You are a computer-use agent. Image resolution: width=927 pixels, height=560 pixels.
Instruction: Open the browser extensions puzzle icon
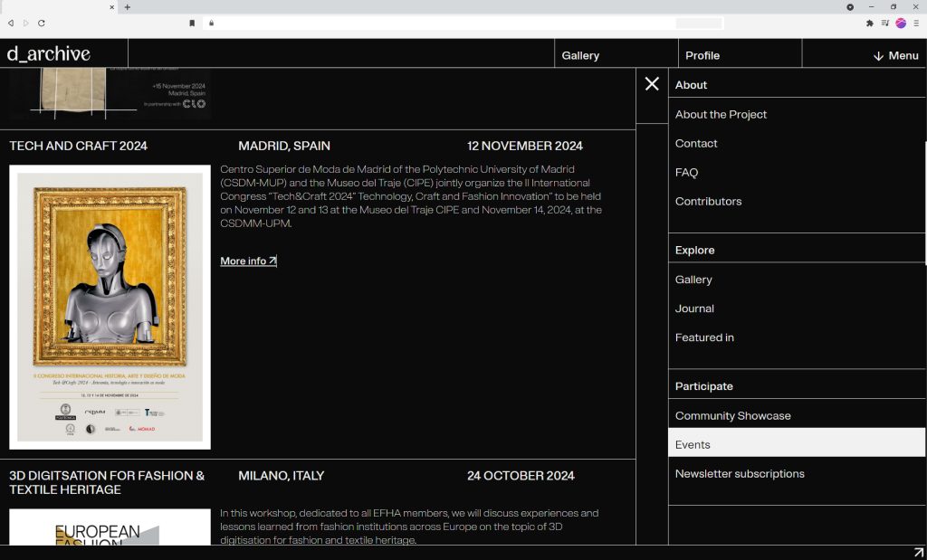[x=870, y=23]
